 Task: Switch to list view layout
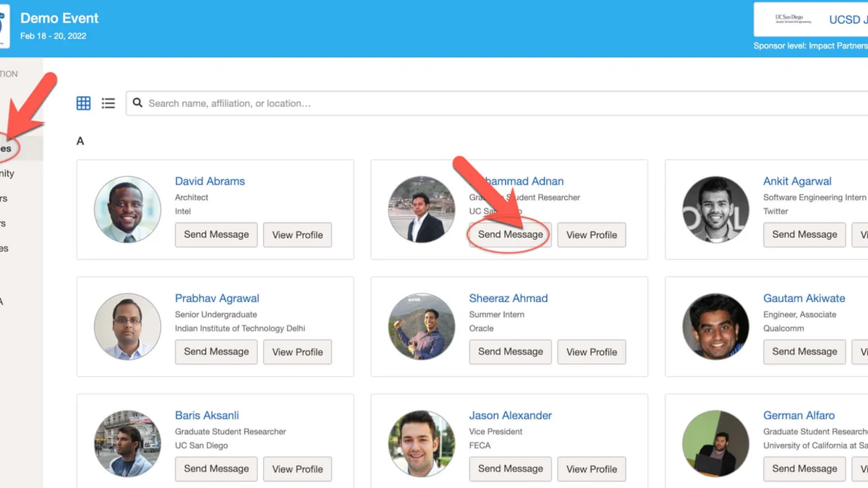click(x=109, y=103)
